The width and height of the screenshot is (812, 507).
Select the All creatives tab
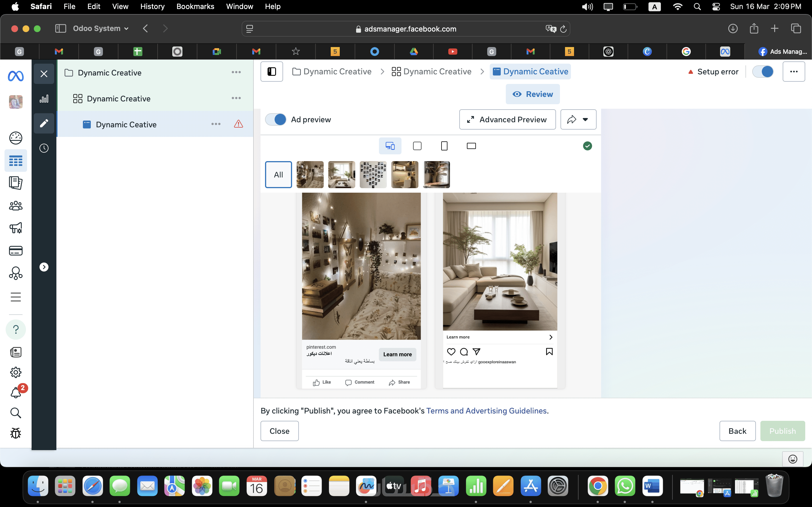(x=278, y=174)
